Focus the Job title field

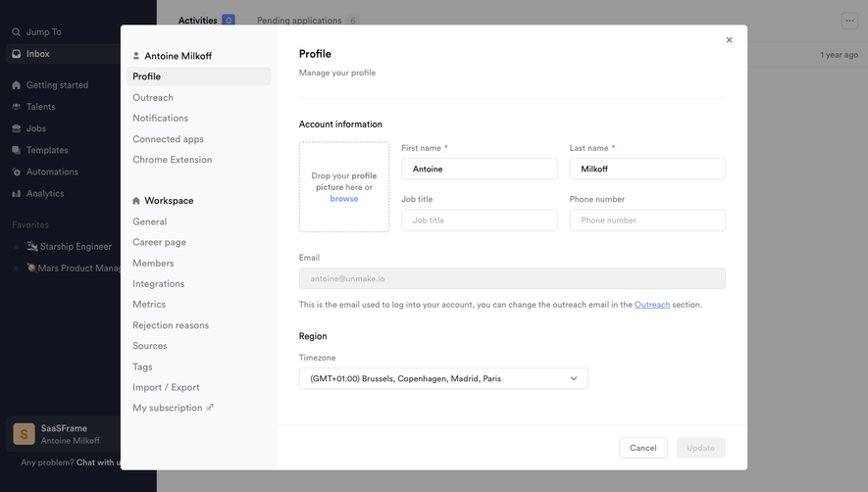[479, 220]
